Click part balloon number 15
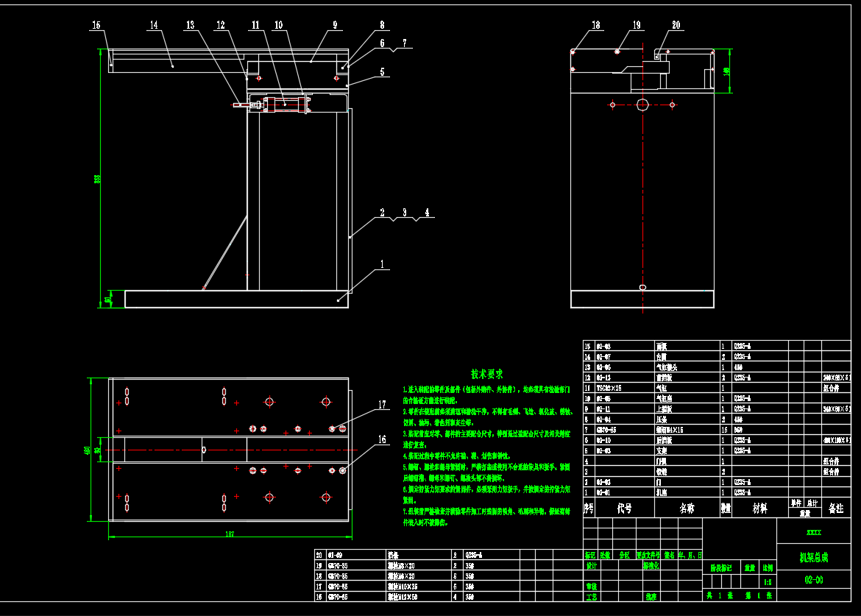861x616 pixels. pyautogui.click(x=96, y=25)
